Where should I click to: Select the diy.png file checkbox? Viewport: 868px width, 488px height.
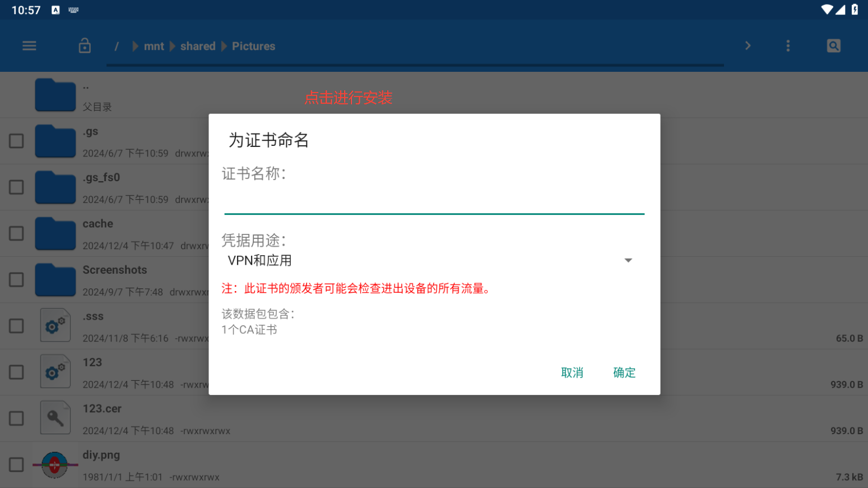[x=16, y=464]
